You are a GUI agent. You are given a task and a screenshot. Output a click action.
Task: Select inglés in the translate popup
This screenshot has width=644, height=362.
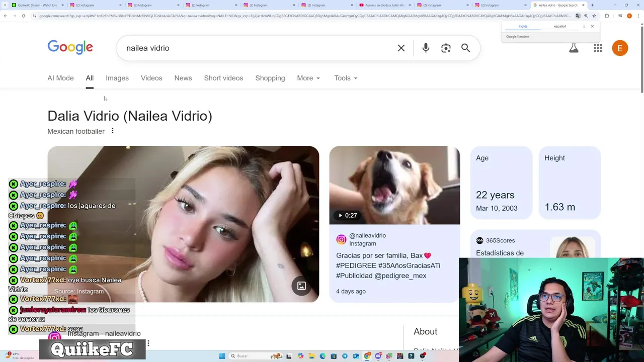[x=523, y=26]
